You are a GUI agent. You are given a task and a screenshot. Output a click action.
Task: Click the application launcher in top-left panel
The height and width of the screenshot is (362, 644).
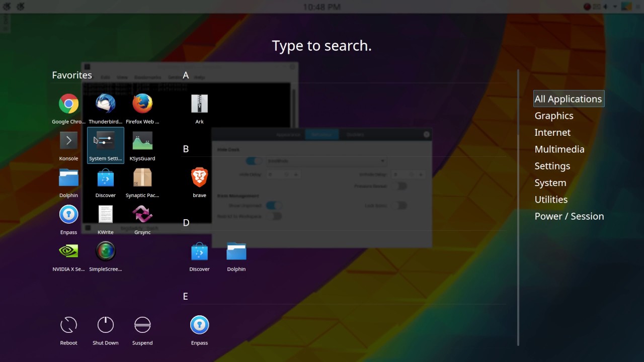point(7,7)
